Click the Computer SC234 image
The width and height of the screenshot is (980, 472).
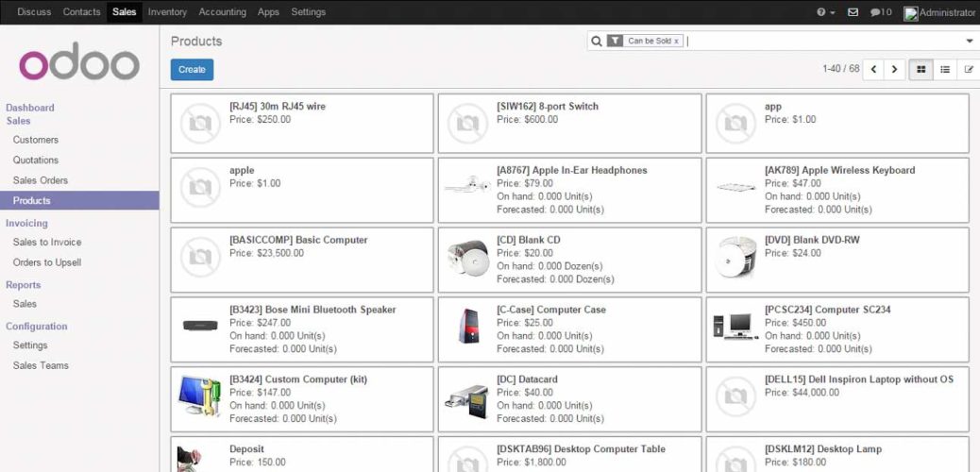(x=735, y=327)
